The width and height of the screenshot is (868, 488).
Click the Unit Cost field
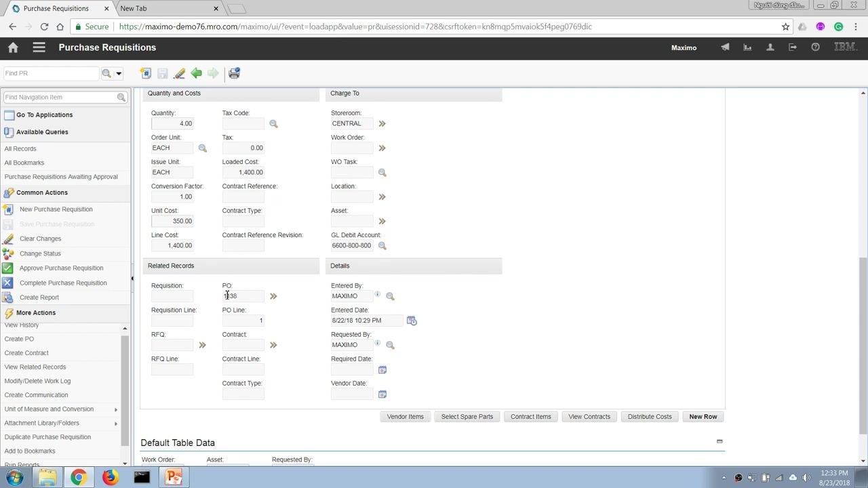click(172, 221)
